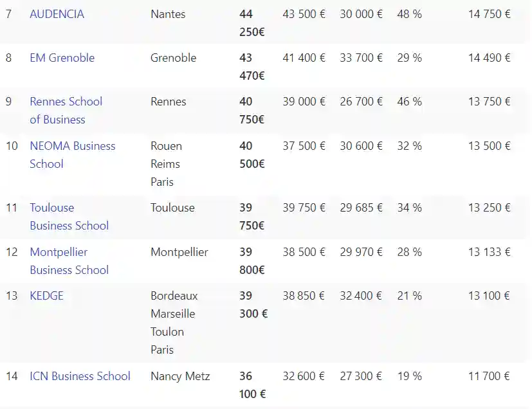Viewport: 532px width, 409px height.
Task: Click the KEDGE school link
Action: pyautogui.click(x=46, y=296)
